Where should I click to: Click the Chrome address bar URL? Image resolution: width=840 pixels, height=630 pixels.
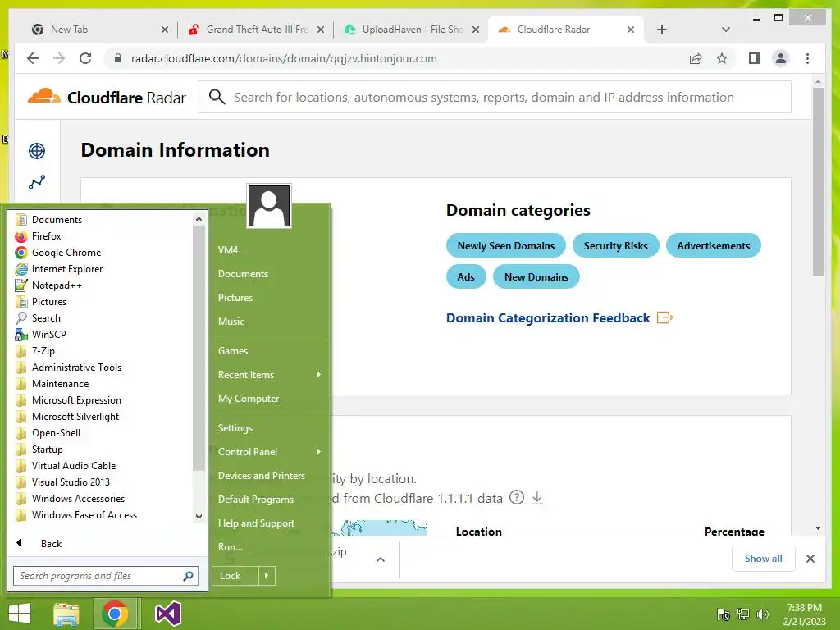(284, 58)
